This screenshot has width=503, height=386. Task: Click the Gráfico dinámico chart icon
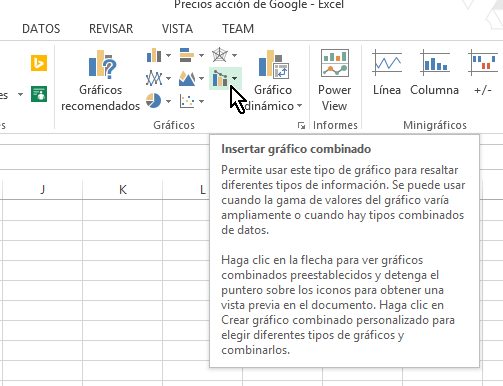(274, 64)
